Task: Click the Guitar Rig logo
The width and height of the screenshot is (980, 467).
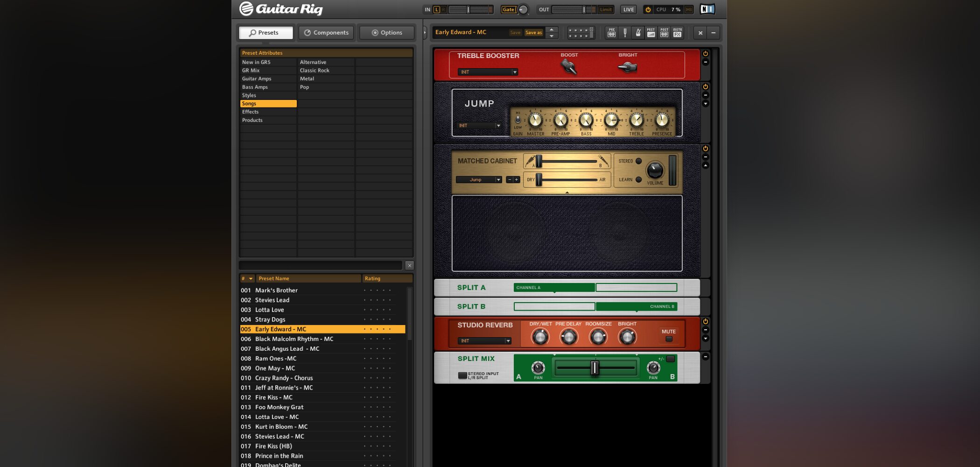Action: coord(281,9)
